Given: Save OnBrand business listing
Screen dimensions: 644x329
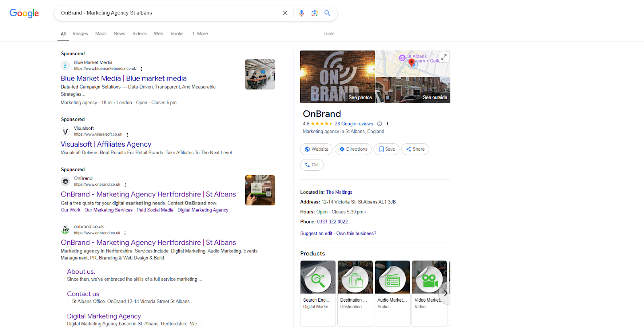Looking at the screenshot, I should (x=386, y=149).
